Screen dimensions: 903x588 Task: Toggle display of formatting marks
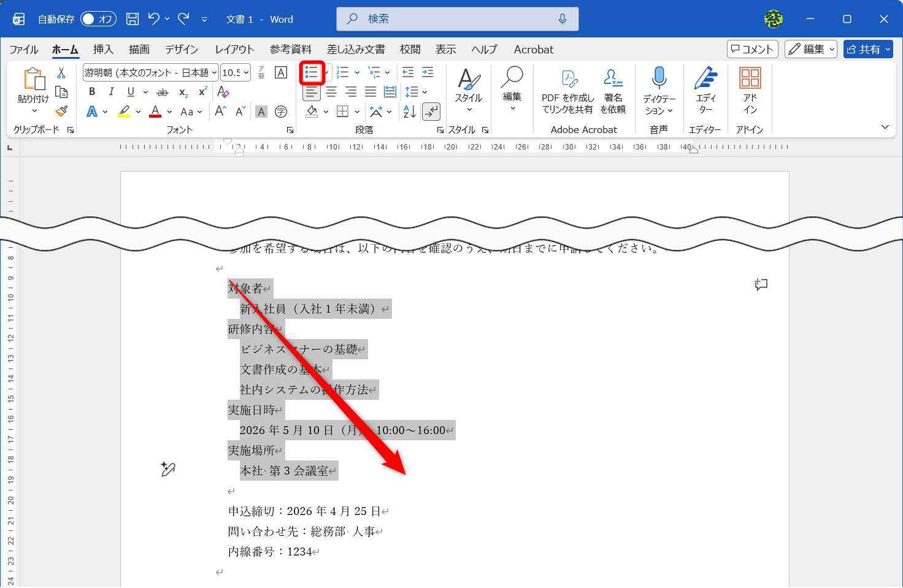click(x=431, y=112)
